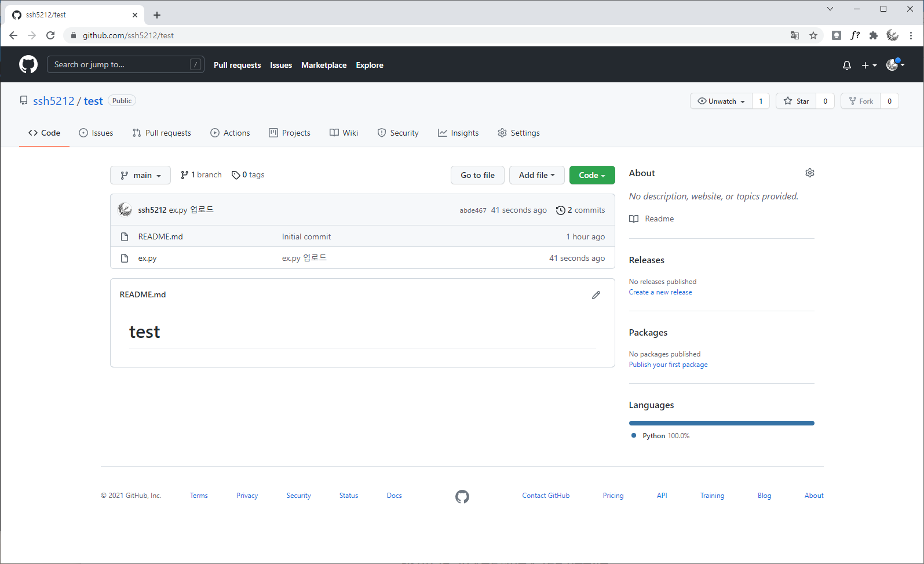Open the user avatar menu in header
924x564 pixels.
click(895, 64)
